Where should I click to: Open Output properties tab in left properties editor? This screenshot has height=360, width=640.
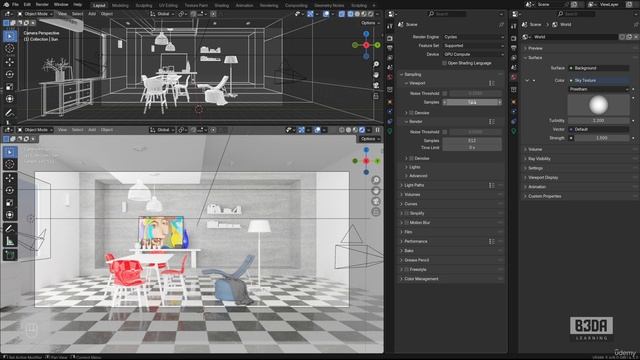pyautogui.click(x=390, y=48)
